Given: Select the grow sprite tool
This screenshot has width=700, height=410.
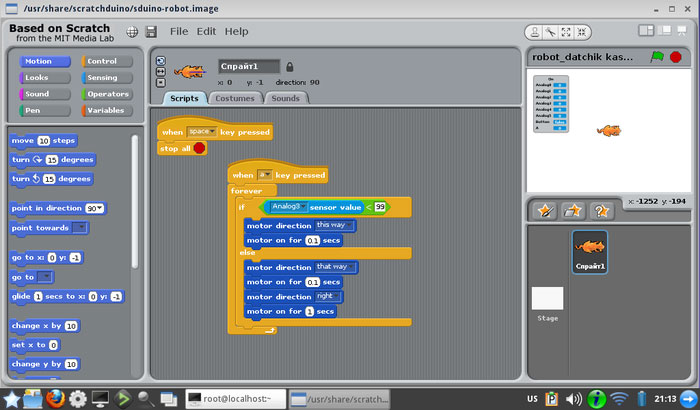Looking at the screenshot, I should (566, 32).
